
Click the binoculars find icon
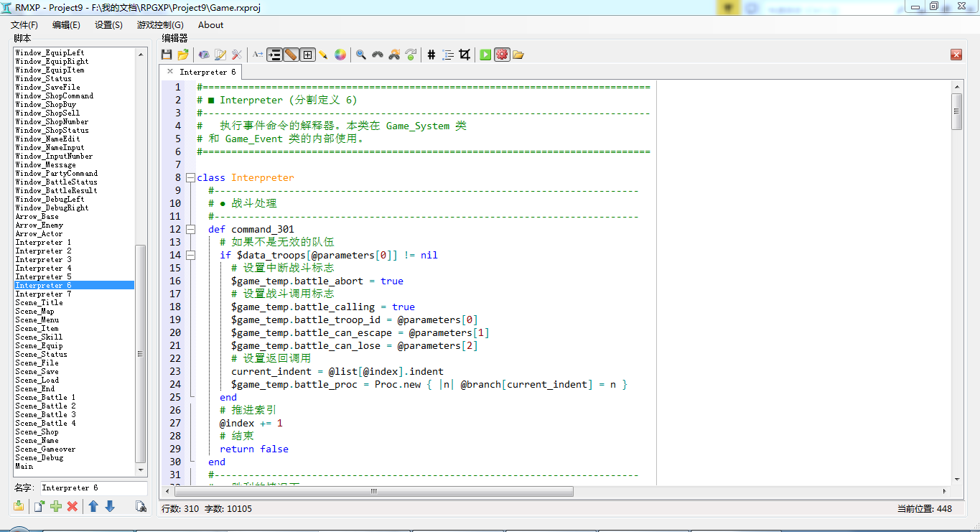pos(378,55)
